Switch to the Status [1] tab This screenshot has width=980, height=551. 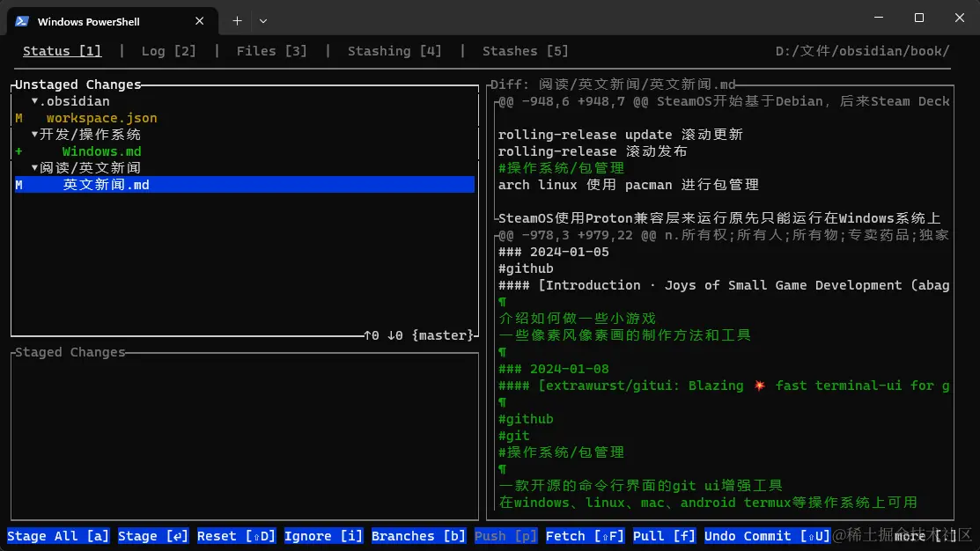point(62,51)
